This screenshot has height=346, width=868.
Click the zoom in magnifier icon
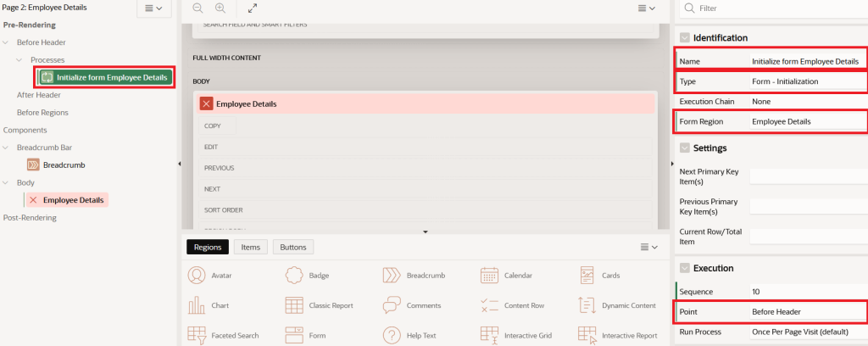[x=220, y=8]
